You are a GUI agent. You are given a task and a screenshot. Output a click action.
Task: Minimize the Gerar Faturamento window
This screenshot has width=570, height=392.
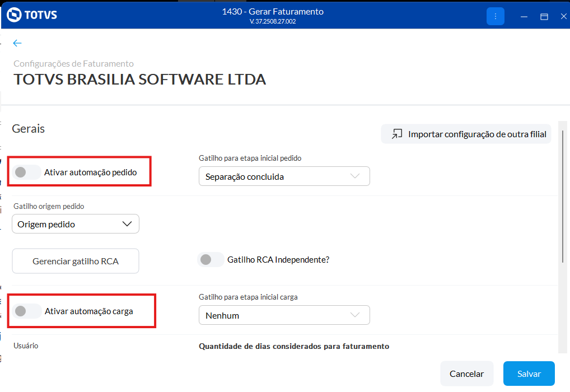pyautogui.click(x=524, y=17)
